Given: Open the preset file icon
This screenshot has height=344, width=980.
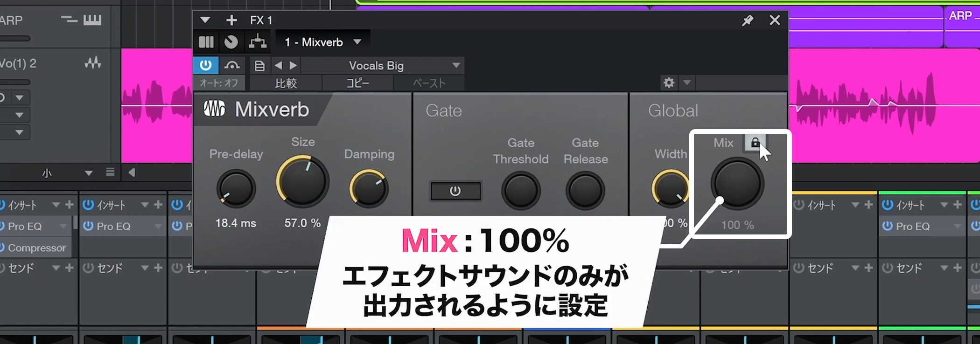Looking at the screenshot, I should pos(259,66).
